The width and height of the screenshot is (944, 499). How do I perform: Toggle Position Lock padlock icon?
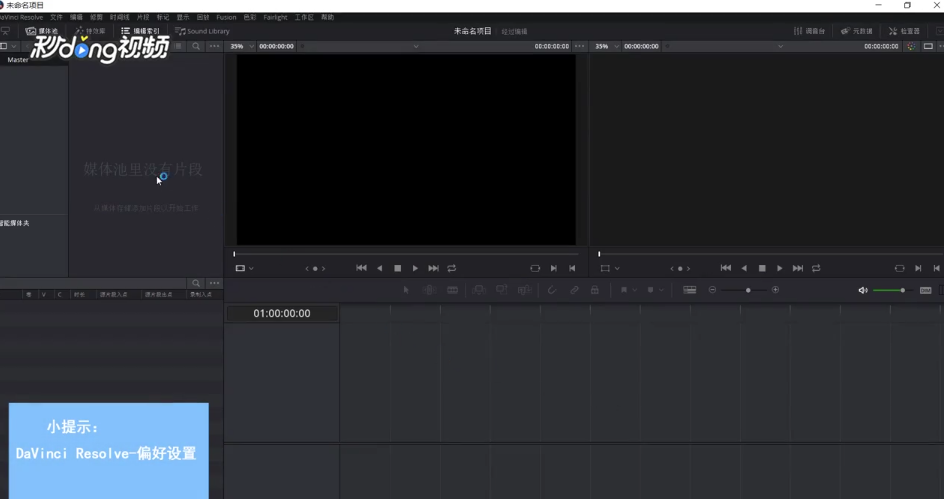click(x=595, y=290)
